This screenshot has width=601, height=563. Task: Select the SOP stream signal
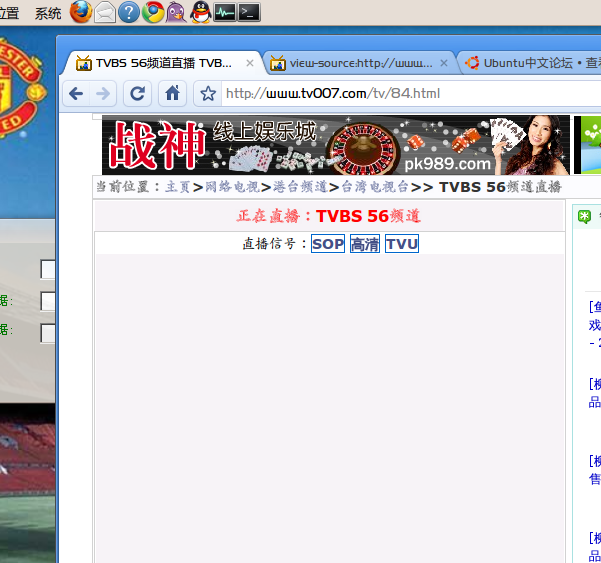328,244
